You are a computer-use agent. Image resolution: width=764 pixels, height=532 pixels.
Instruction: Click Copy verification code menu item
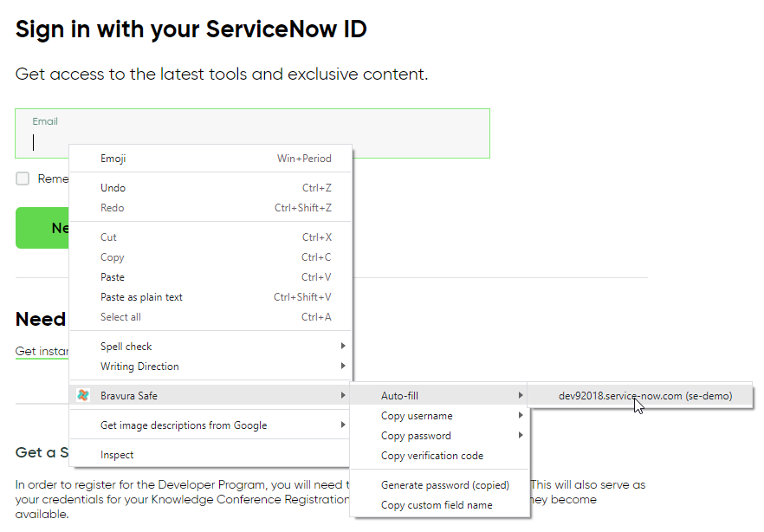(x=432, y=456)
